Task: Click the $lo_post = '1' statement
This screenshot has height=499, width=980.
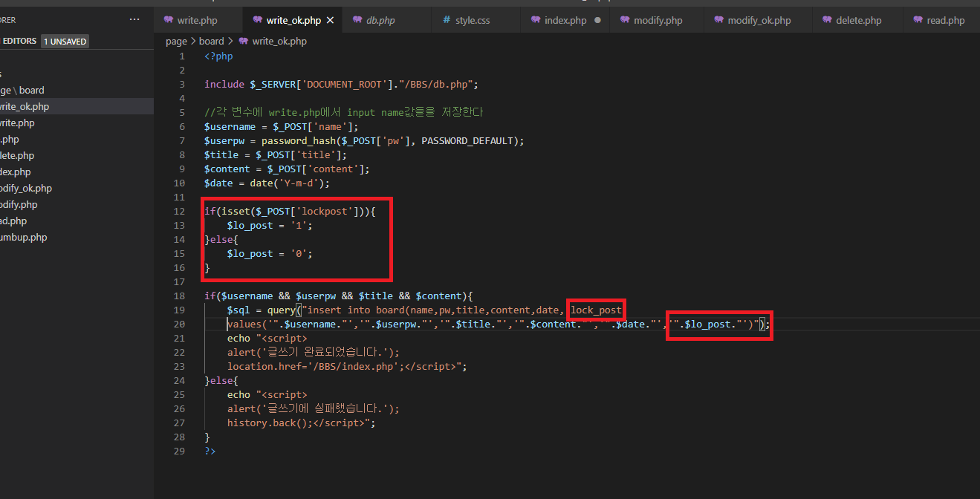Action: [270, 225]
